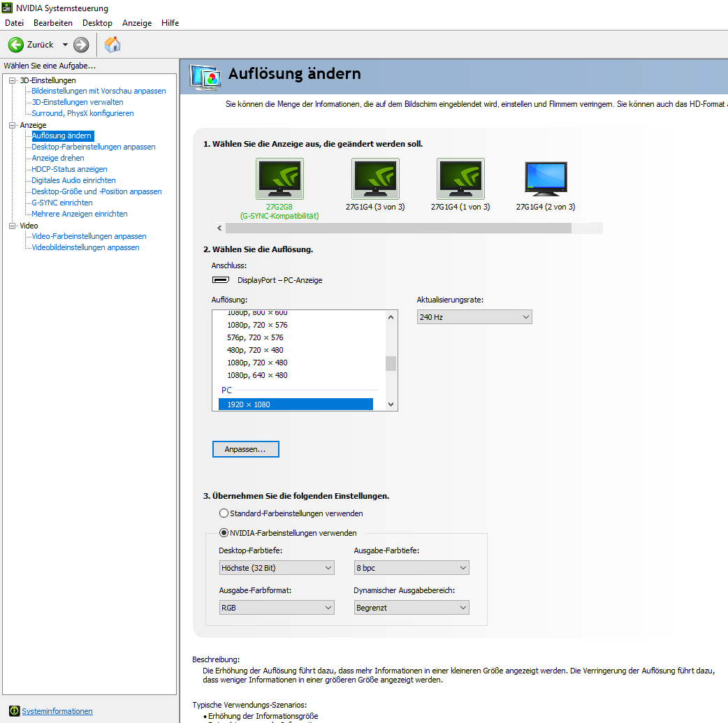Viewport: 728px width, 723px height.
Task: Select the 27G1G4 (1 von 3) monitor
Action: [460, 179]
